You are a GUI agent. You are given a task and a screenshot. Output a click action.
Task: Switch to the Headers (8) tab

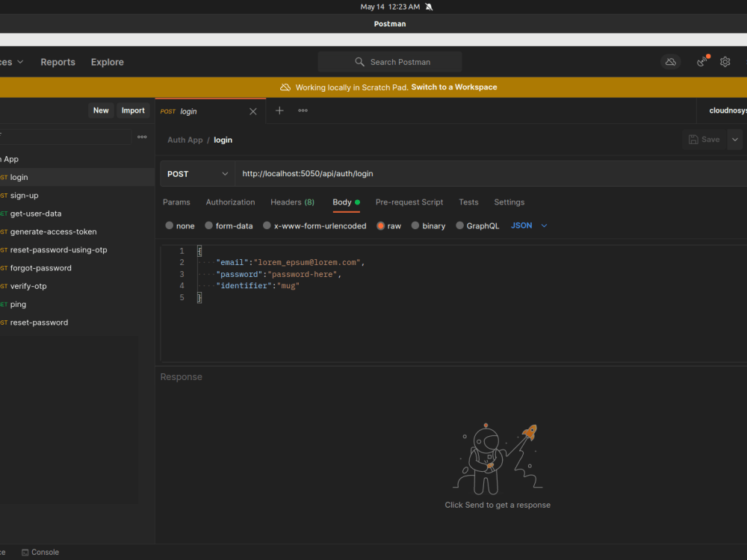(293, 202)
